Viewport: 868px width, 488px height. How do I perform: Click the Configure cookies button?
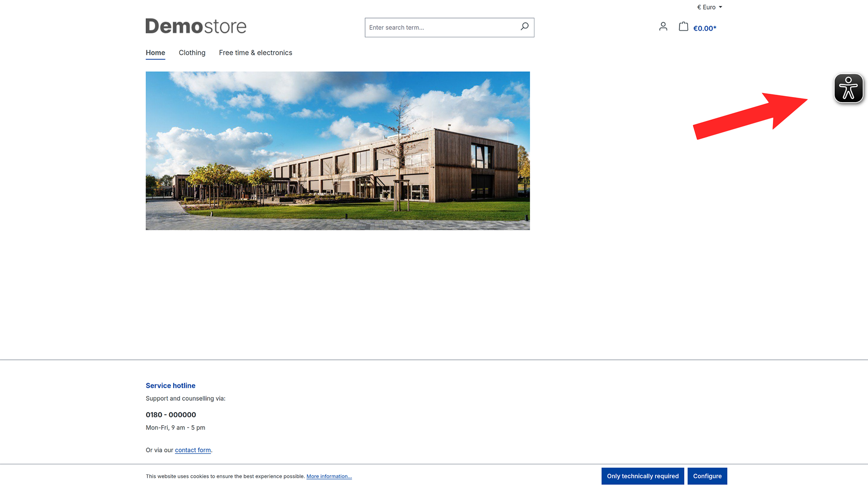pos(708,476)
